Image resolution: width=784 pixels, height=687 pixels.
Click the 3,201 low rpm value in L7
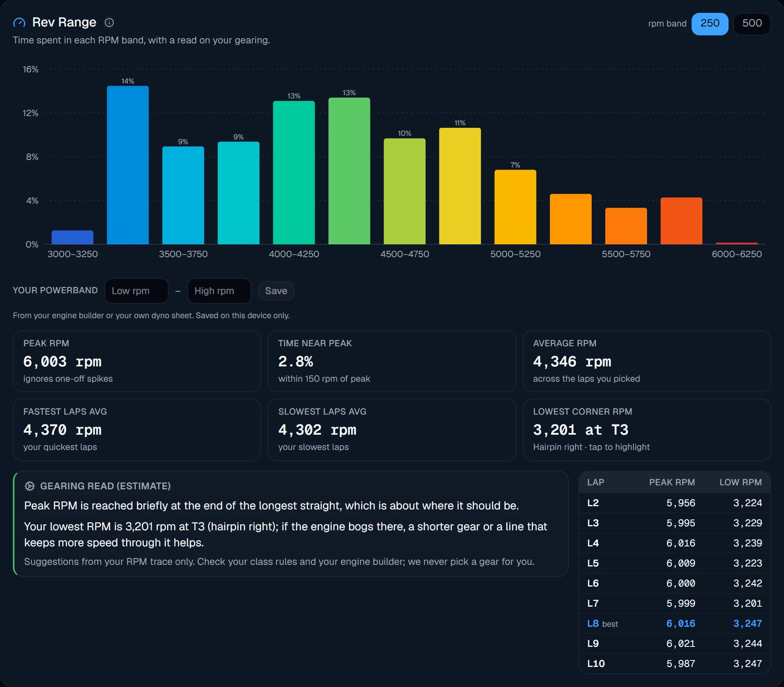coord(747,603)
